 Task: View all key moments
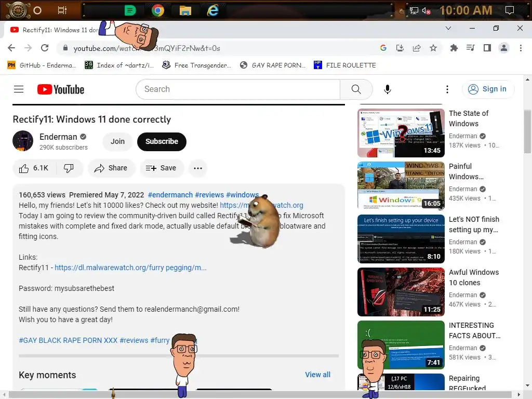[317, 375]
